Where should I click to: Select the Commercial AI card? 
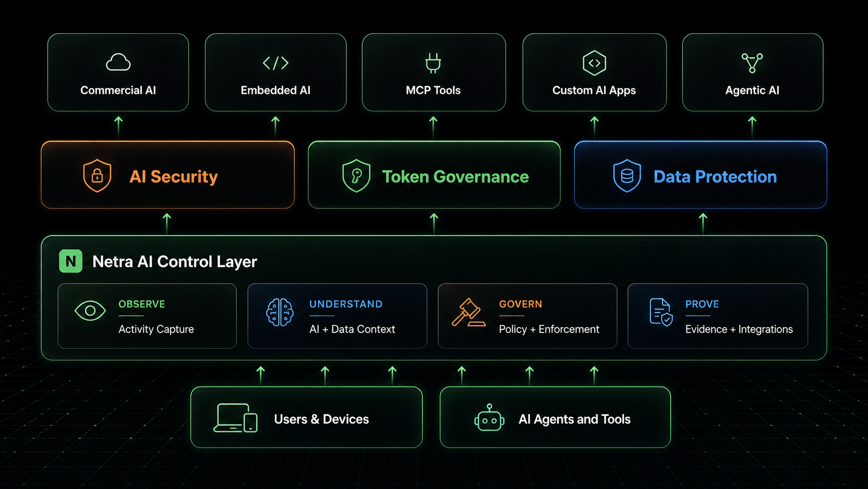pos(118,72)
